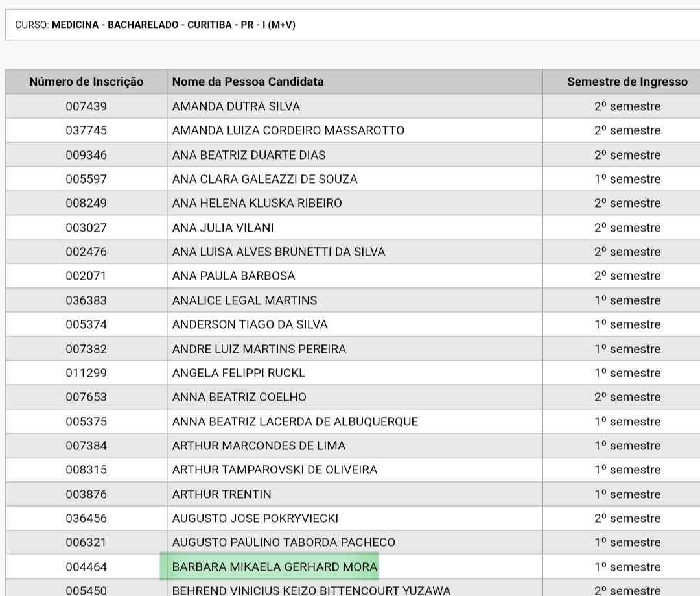Select registration number 007384
The image size is (700, 596).
pos(86,446)
